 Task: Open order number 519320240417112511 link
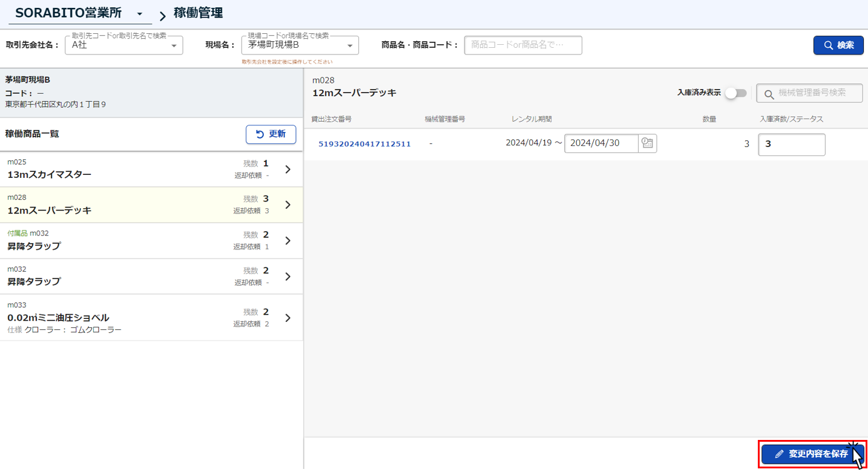pos(364,144)
